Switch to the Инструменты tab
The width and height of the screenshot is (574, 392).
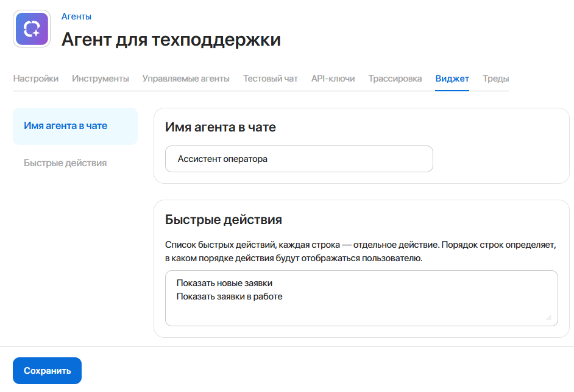[x=100, y=79]
